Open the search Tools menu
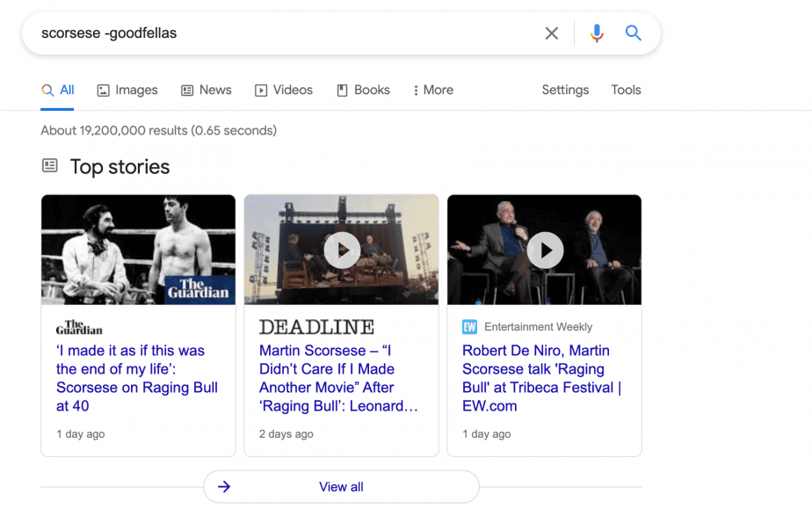The width and height of the screenshot is (812, 531). pyautogui.click(x=626, y=91)
